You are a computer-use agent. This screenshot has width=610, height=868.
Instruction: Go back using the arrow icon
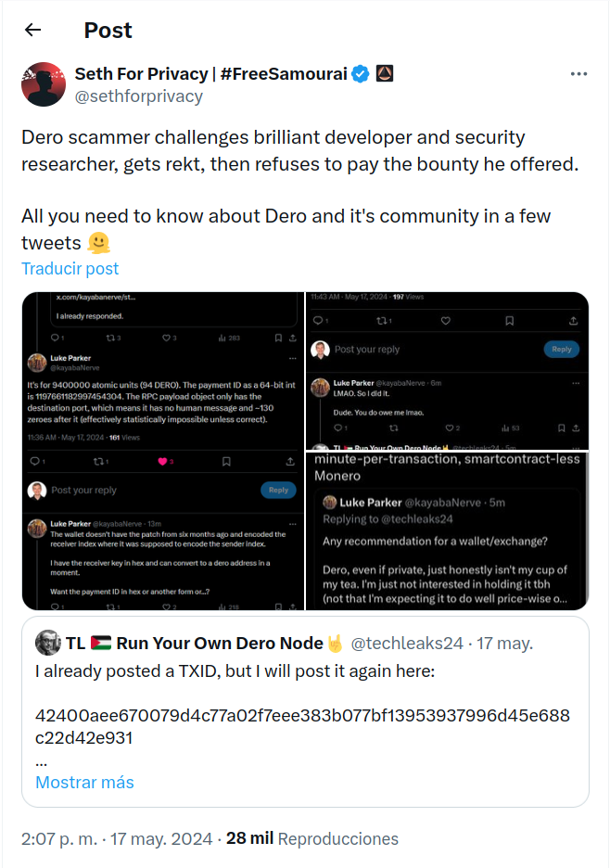(33, 30)
